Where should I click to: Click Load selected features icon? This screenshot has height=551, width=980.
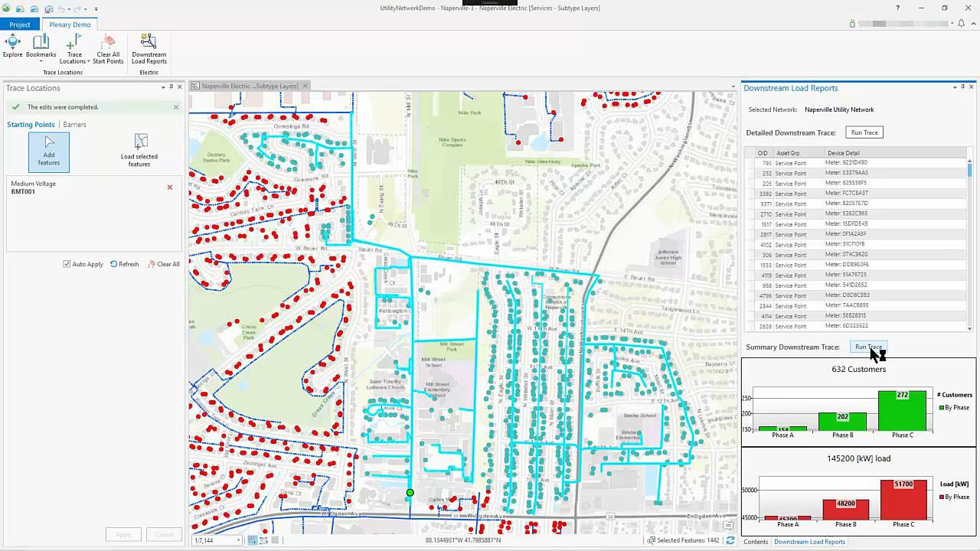click(139, 151)
